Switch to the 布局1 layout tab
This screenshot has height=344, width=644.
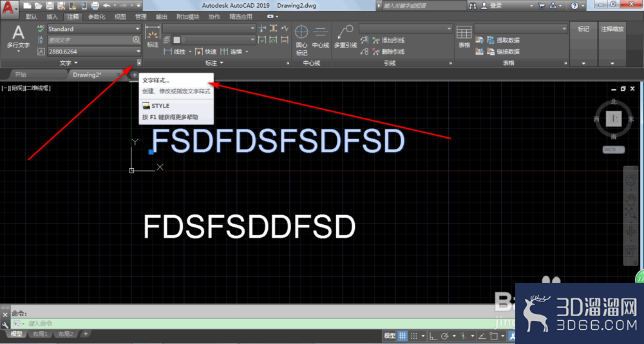pos(40,334)
